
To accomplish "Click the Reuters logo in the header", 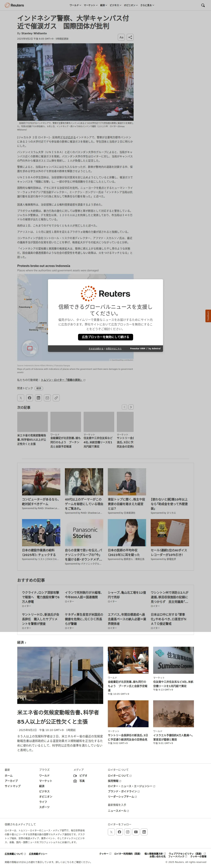I will [14, 5].
